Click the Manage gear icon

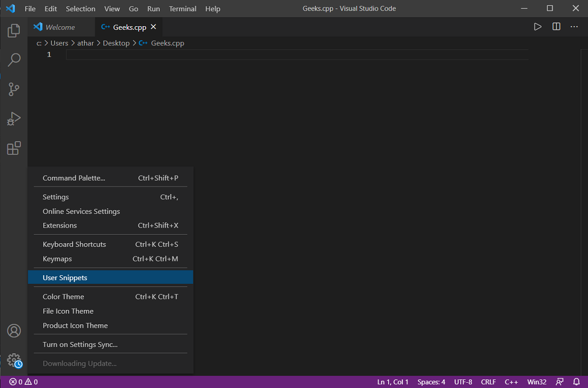pos(14,360)
